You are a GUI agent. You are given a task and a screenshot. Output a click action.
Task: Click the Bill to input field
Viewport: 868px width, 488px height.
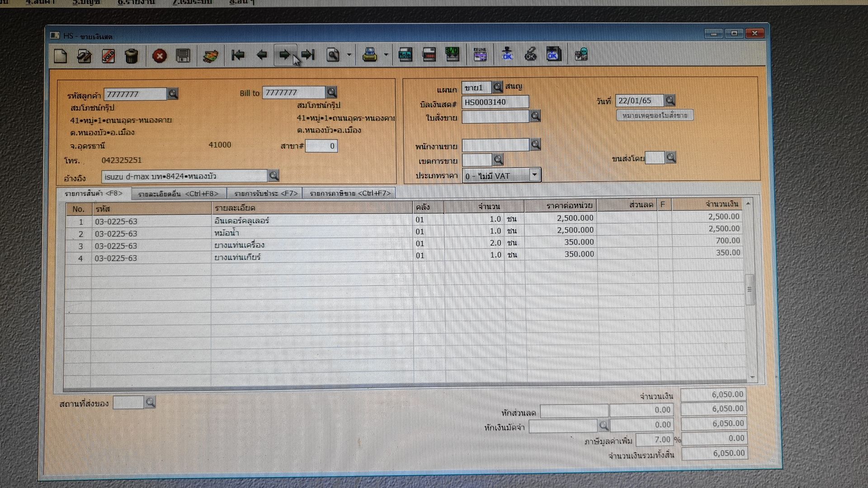tap(294, 92)
